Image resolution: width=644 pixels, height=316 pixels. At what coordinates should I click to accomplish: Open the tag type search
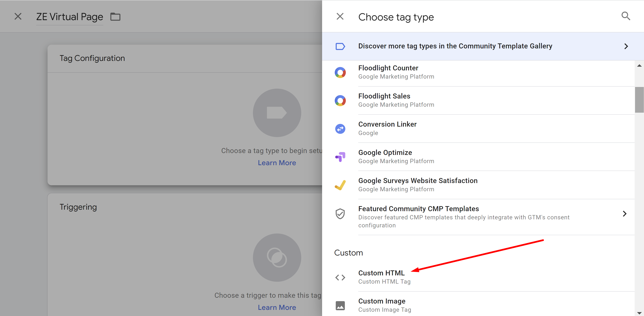point(626,16)
